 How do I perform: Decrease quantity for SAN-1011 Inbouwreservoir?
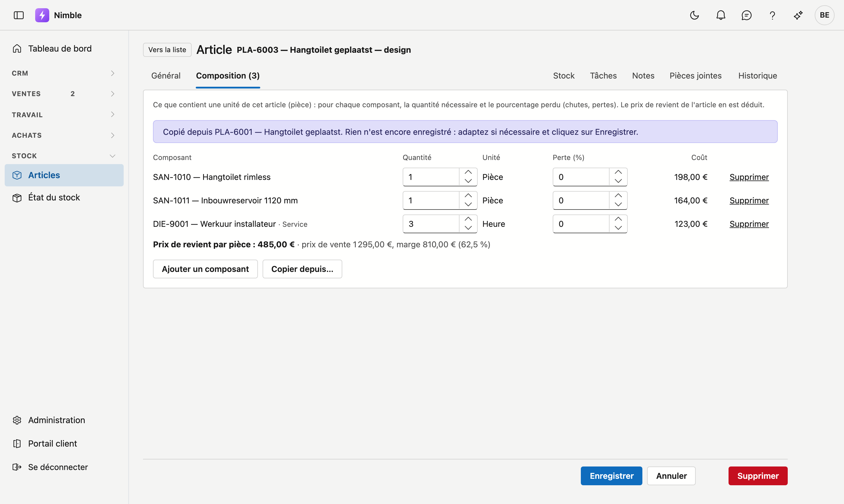[x=468, y=205]
